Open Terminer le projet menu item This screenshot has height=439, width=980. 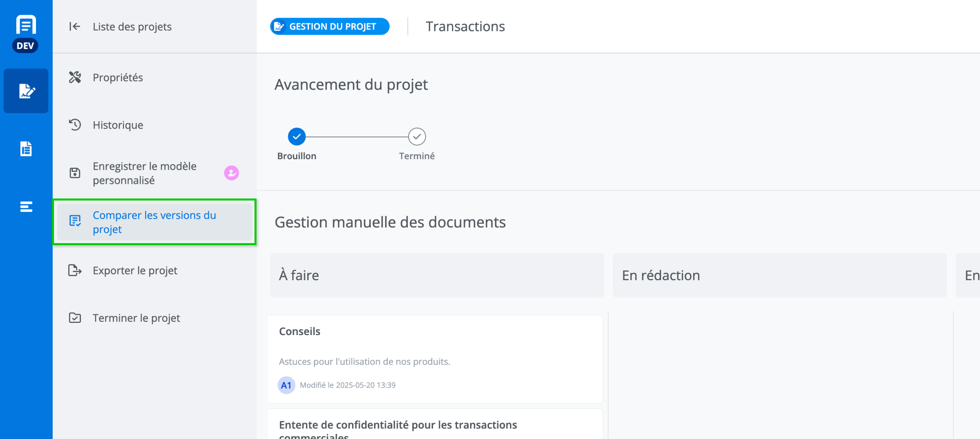click(136, 318)
